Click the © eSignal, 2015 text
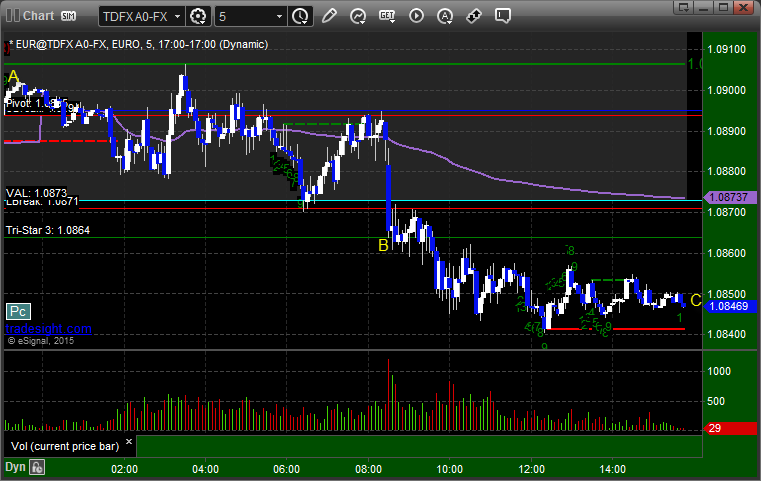Image resolution: width=761 pixels, height=481 pixels. coord(41,341)
